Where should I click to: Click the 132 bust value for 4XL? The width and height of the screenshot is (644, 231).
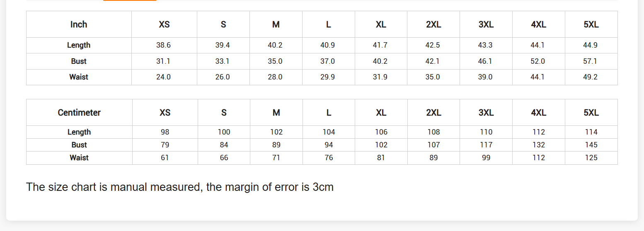[539, 145]
